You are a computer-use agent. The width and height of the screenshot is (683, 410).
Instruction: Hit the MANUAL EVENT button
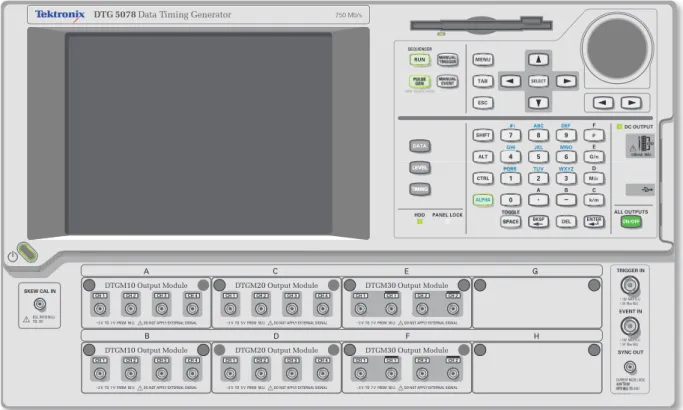(447, 81)
